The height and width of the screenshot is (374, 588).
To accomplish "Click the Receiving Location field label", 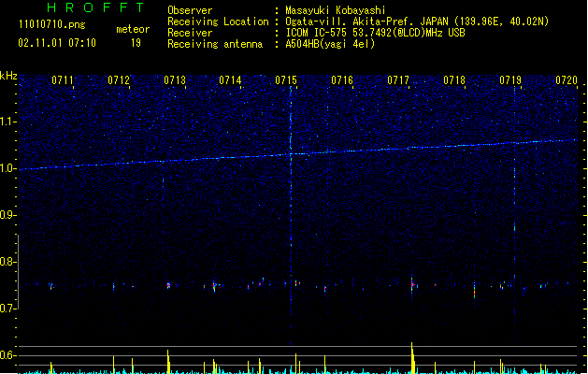I will pyautogui.click(x=218, y=22).
